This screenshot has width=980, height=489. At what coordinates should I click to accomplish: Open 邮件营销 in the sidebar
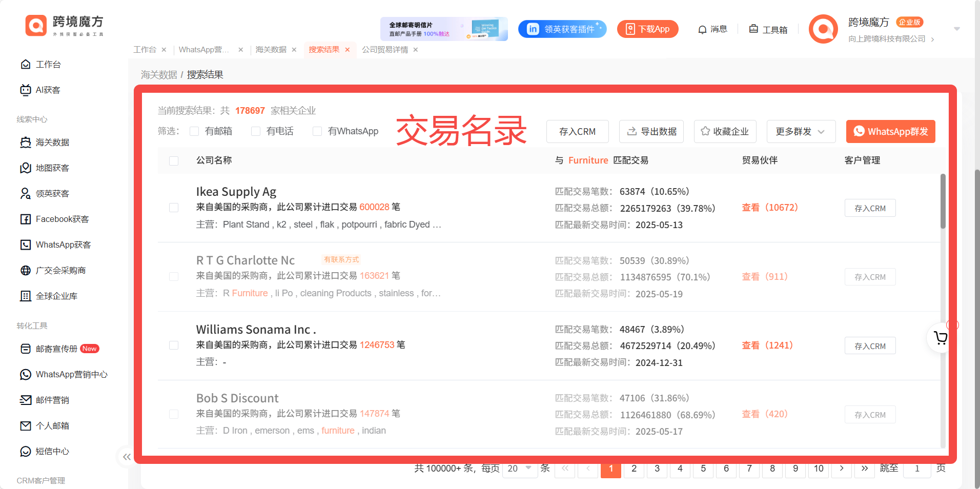click(x=45, y=400)
